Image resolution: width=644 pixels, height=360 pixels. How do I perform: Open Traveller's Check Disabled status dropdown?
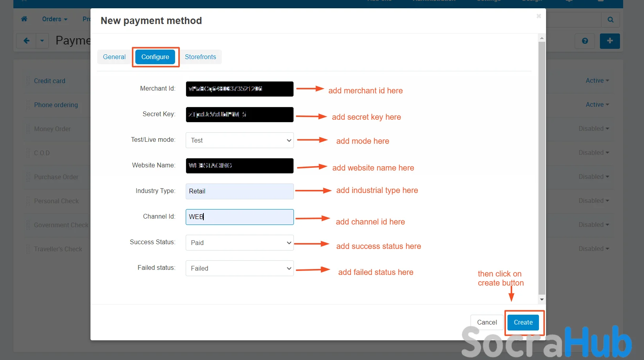click(594, 249)
